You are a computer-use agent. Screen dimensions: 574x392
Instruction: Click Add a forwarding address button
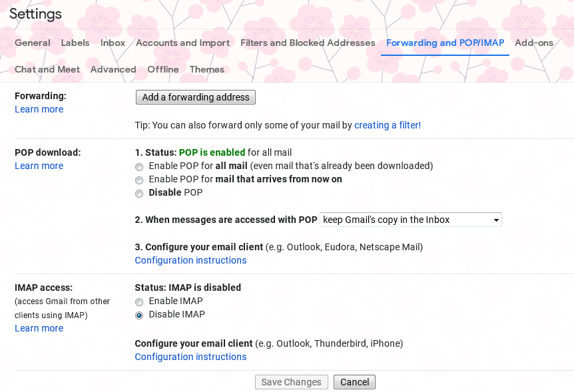196,97
